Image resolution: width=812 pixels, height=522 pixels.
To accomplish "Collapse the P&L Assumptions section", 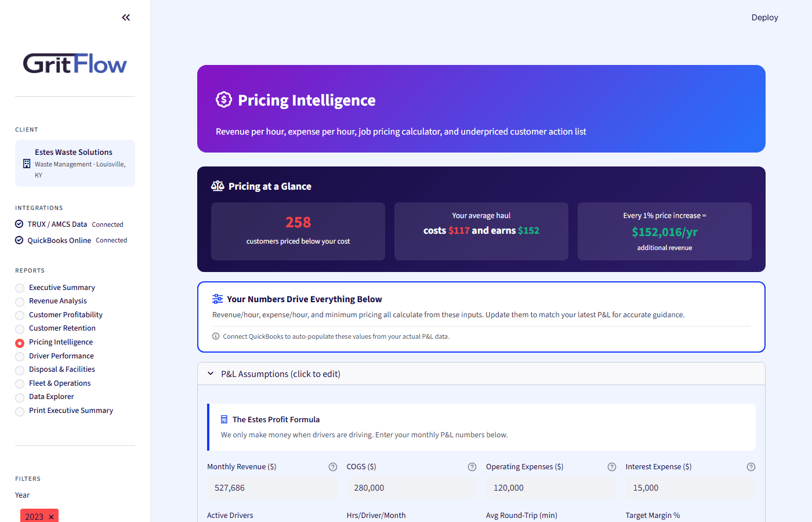I will 211,374.
